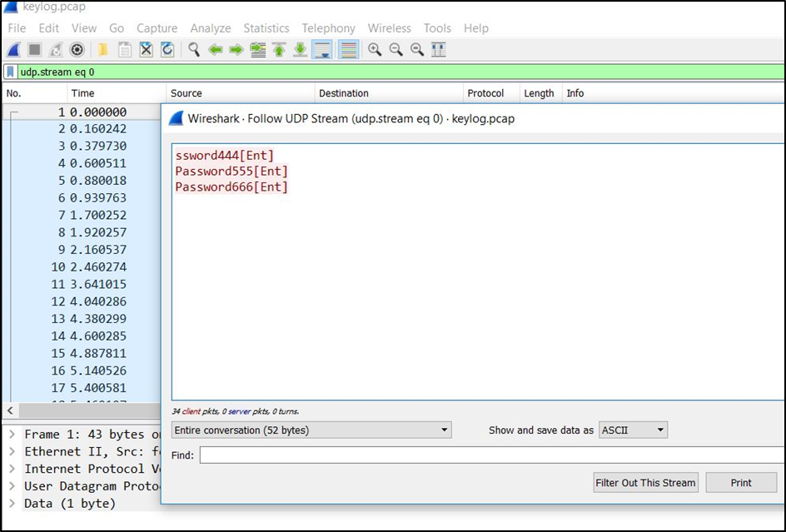Viewport: 786px width, 532px height.
Task: Click the Find text field
Action: 492,455
